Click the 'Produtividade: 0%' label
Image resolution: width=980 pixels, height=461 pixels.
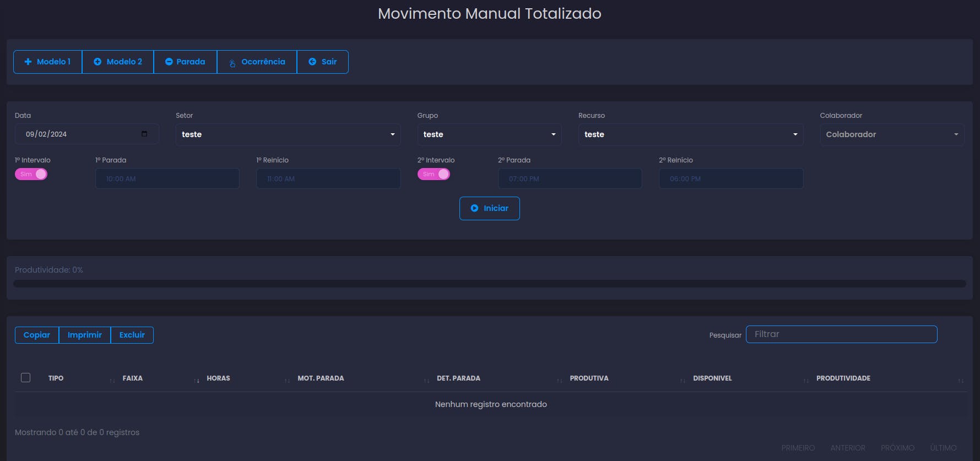coord(49,270)
